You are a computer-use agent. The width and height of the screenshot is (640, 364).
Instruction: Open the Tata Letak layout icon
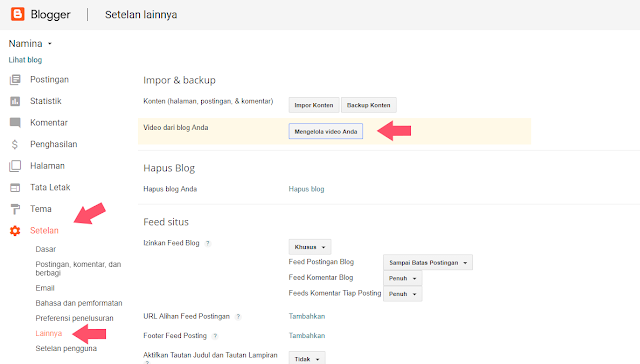click(x=15, y=188)
